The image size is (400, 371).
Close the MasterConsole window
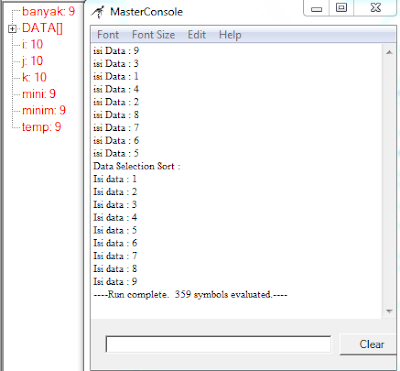point(376,7)
